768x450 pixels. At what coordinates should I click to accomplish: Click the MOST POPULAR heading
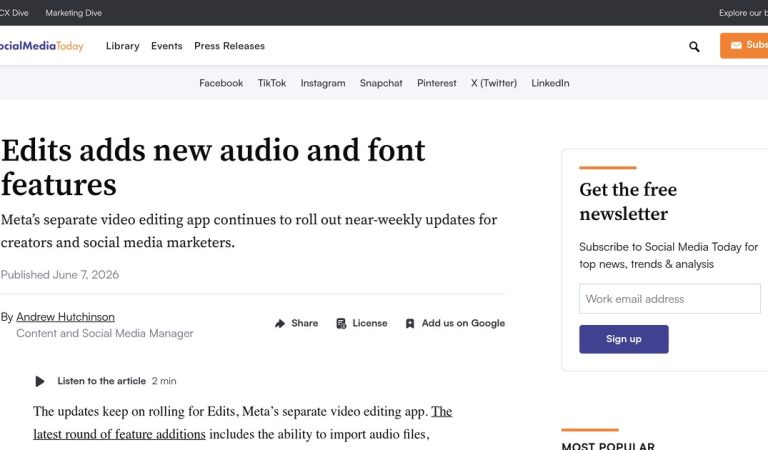[x=608, y=446]
